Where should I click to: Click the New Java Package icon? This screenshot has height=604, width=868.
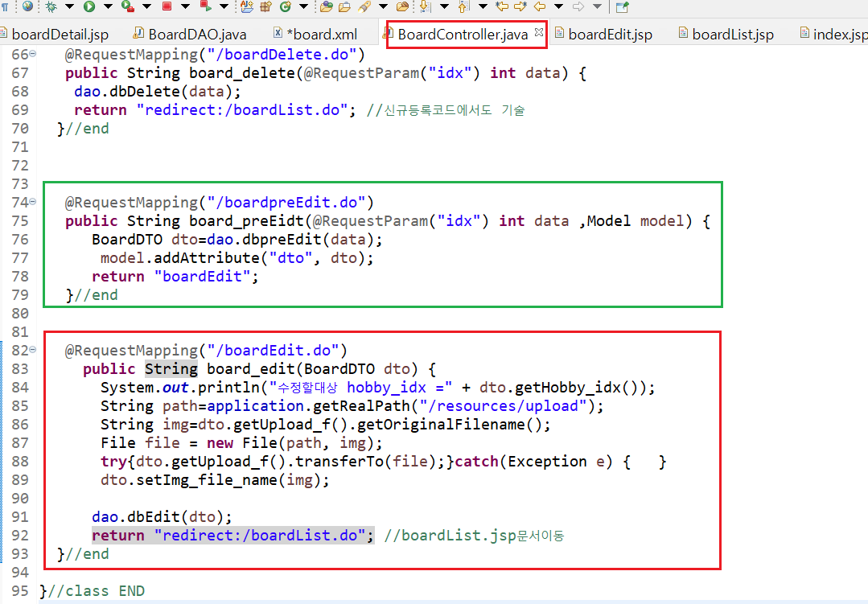coord(266,6)
